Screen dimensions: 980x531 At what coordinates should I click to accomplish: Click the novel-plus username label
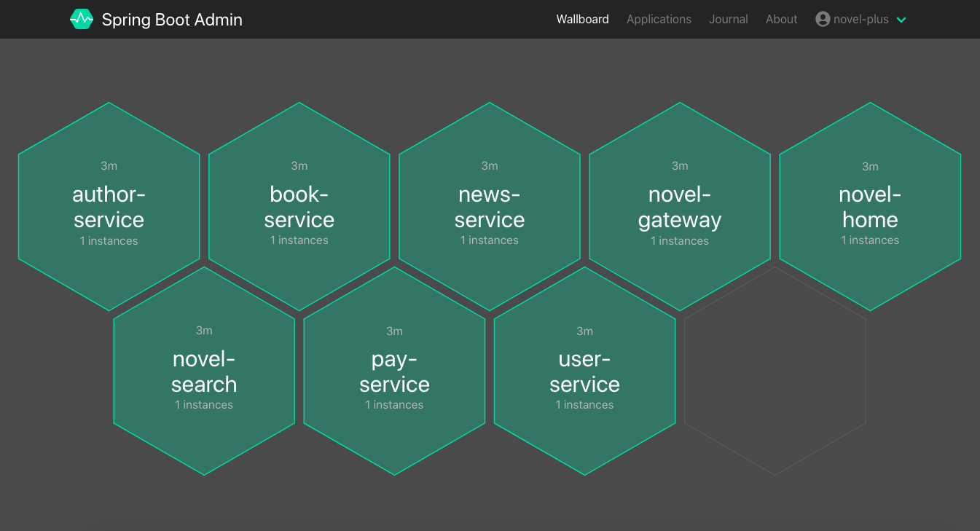click(x=861, y=20)
